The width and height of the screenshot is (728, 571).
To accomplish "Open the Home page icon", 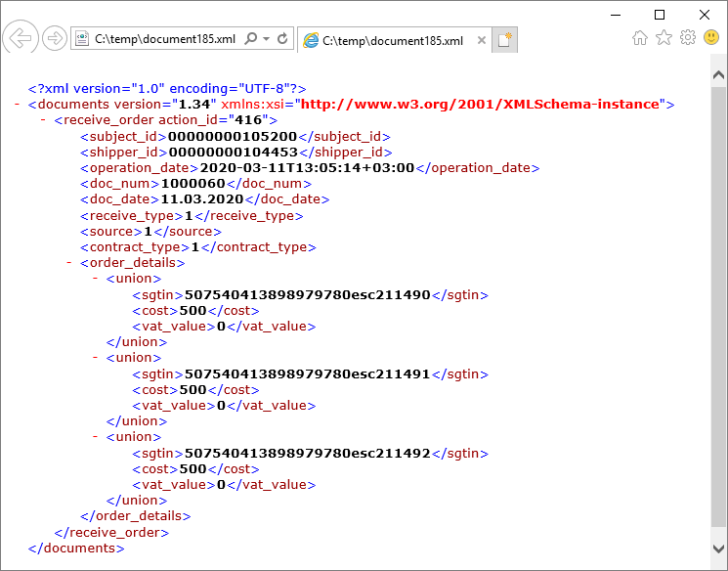I will click(x=640, y=38).
